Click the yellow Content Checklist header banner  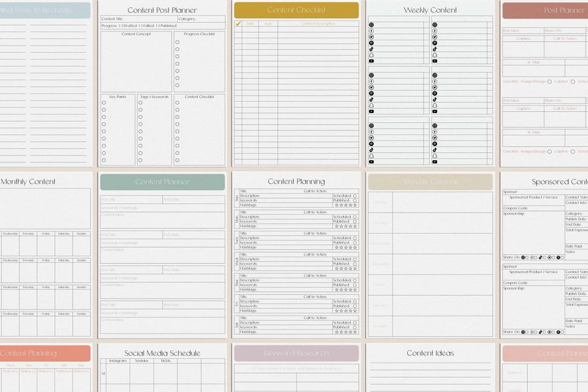(296, 10)
